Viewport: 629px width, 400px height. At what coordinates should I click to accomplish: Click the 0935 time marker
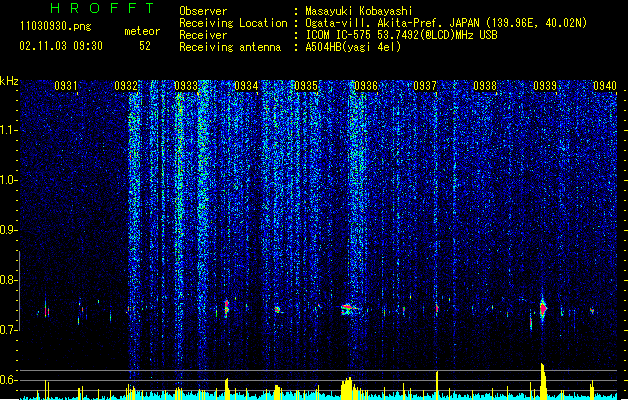[x=306, y=86]
